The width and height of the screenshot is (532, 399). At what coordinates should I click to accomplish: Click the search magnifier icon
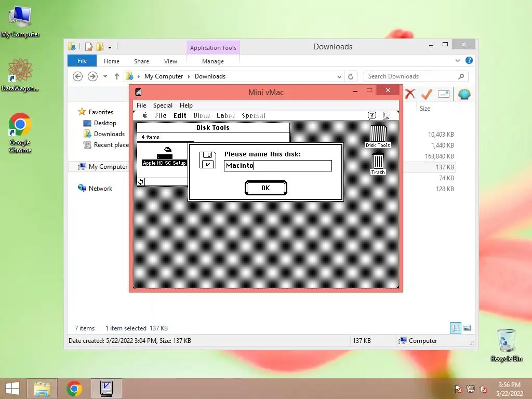(461, 76)
